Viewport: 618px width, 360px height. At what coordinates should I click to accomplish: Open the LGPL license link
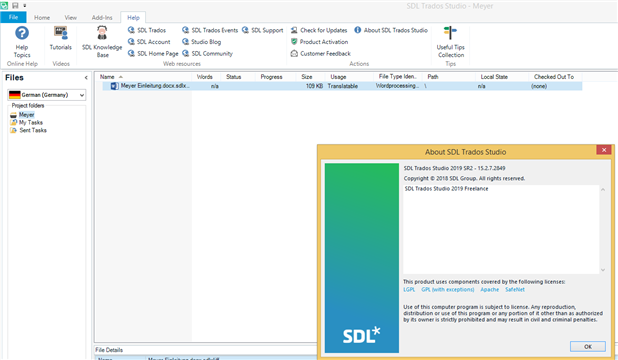[x=409, y=289]
